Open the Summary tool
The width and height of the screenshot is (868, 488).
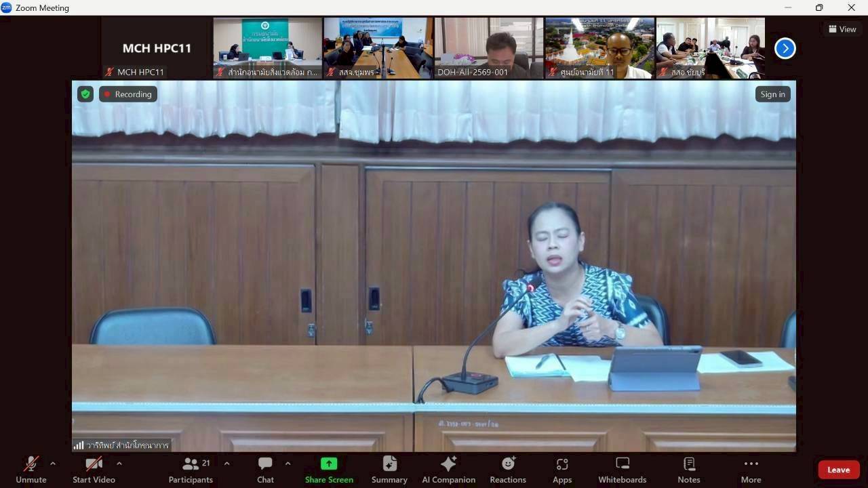(389, 470)
